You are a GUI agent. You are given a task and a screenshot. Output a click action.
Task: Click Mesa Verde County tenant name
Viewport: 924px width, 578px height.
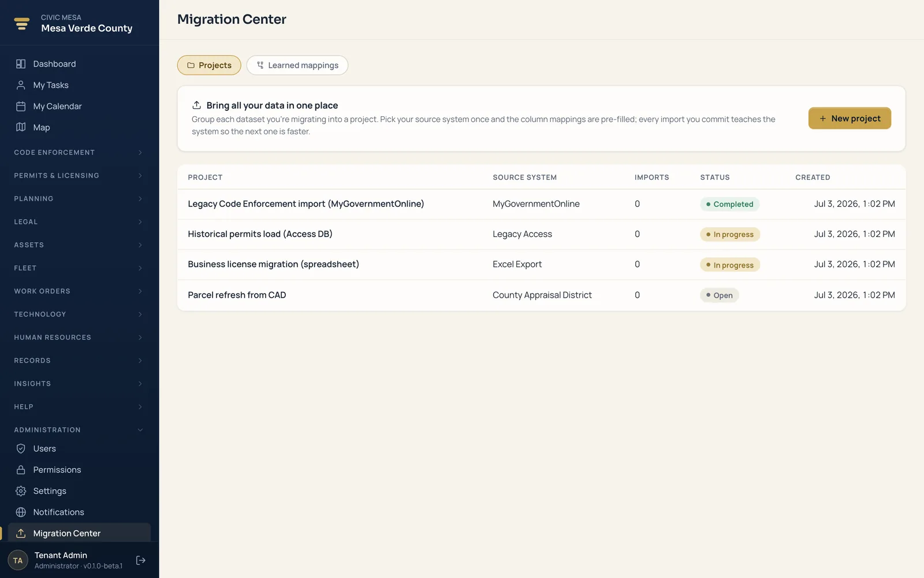(x=87, y=28)
